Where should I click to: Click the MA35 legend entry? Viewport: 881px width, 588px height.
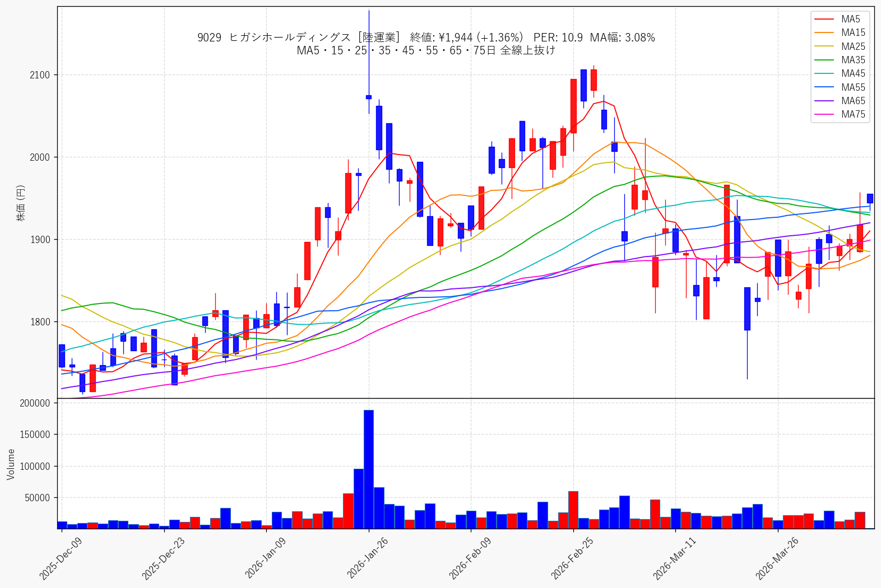click(840, 60)
